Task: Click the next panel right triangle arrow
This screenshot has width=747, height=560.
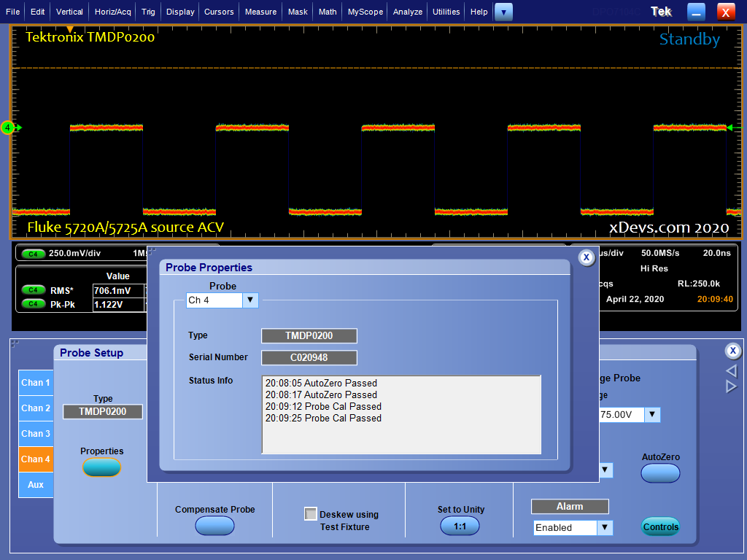Action: [x=731, y=386]
